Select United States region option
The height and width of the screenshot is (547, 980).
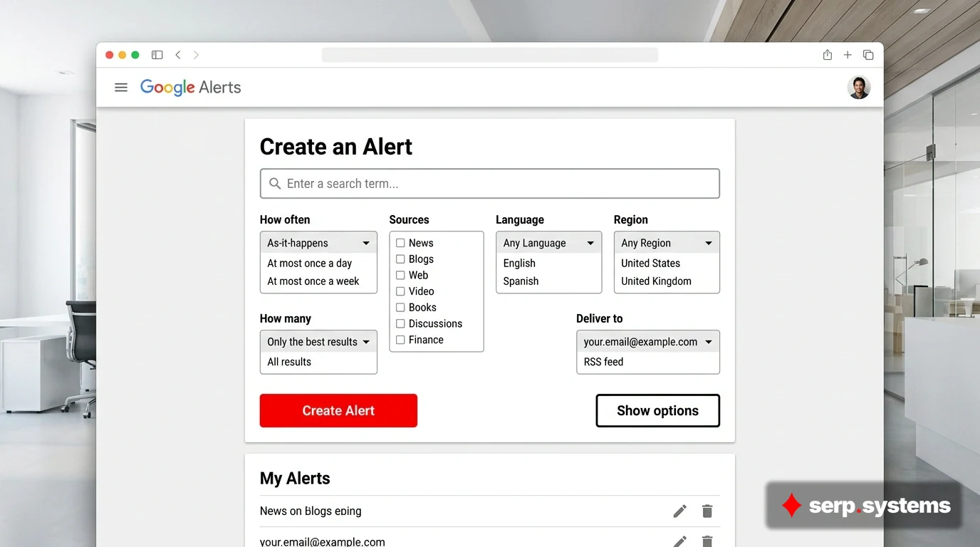coord(650,264)
